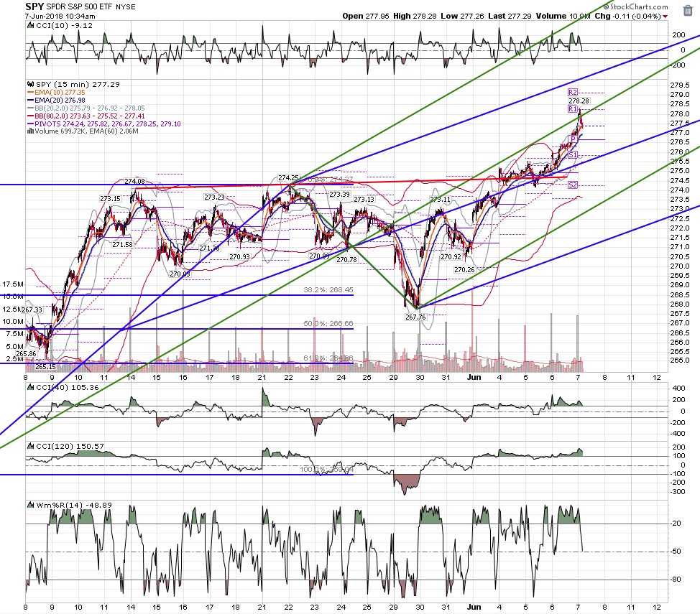Select the 267.76 low price annotation
700x614 pixels.
pyautogui.click(x=415, y=317)
